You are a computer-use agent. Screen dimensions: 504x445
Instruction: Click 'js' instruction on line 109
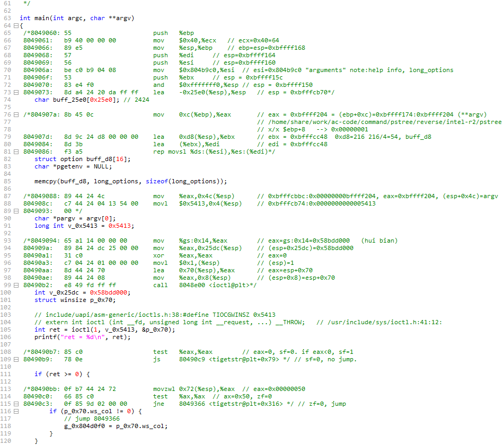coord(156,360)
